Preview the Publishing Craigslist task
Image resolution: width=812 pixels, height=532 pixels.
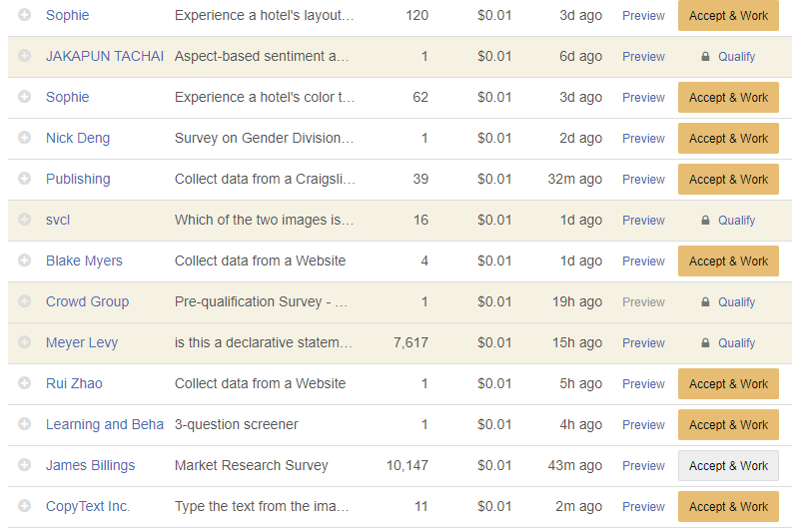[x=643, y=179]
